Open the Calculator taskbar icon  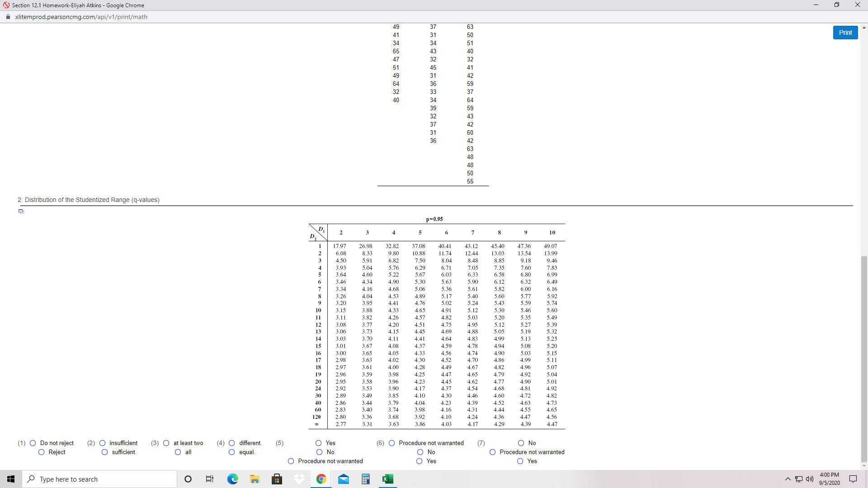point(365,479)
